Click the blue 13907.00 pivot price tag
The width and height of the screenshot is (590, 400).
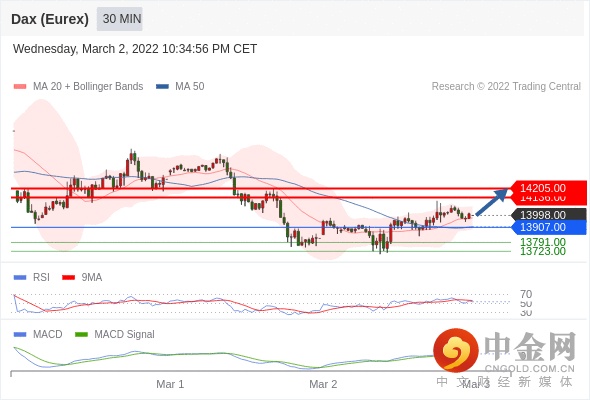[548, 227]
